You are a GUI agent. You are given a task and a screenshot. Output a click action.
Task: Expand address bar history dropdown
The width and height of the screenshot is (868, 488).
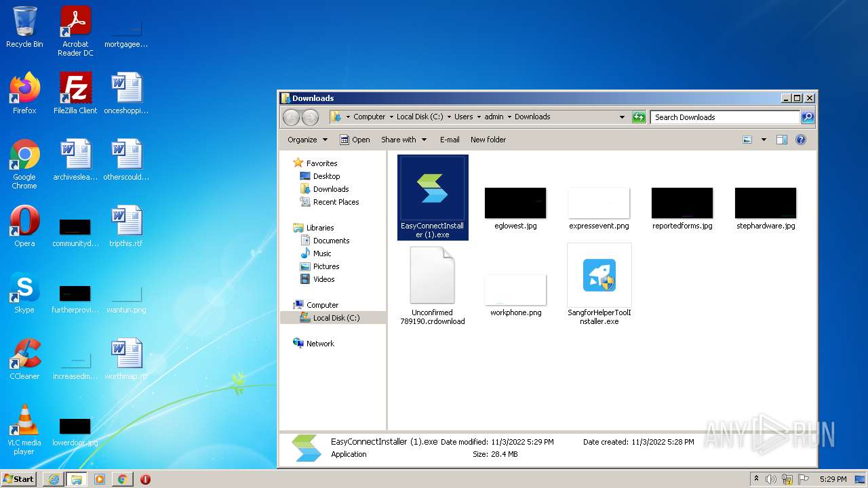point(622,117)
